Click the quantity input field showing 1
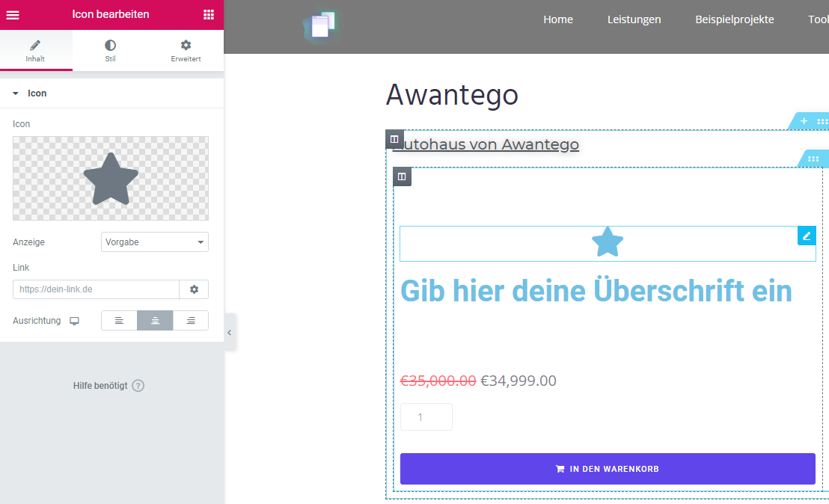The width and height of the screenshot is (829, 504). [426, 417]
